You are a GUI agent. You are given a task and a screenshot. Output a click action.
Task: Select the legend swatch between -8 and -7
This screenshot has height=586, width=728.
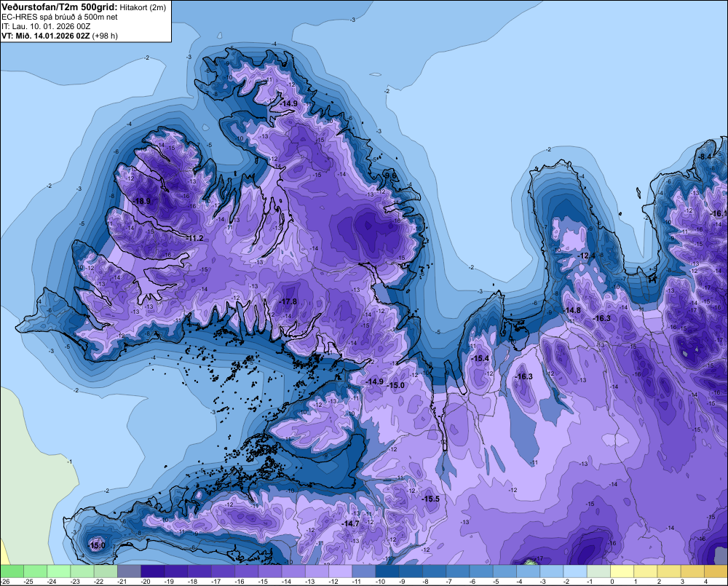[434, 571]
